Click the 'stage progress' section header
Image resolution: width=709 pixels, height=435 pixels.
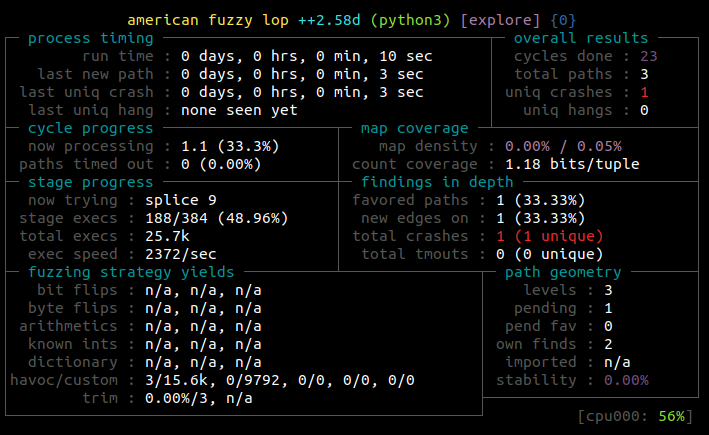91,182
